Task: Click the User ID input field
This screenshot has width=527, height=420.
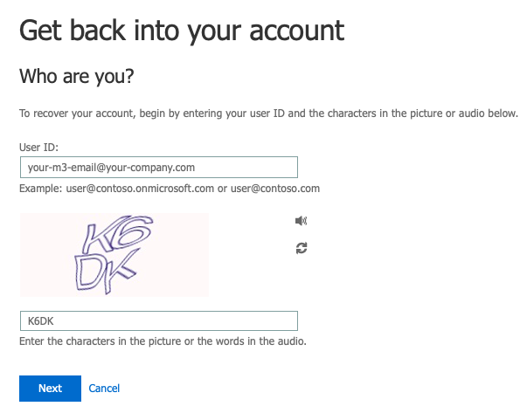Action: 158,167
